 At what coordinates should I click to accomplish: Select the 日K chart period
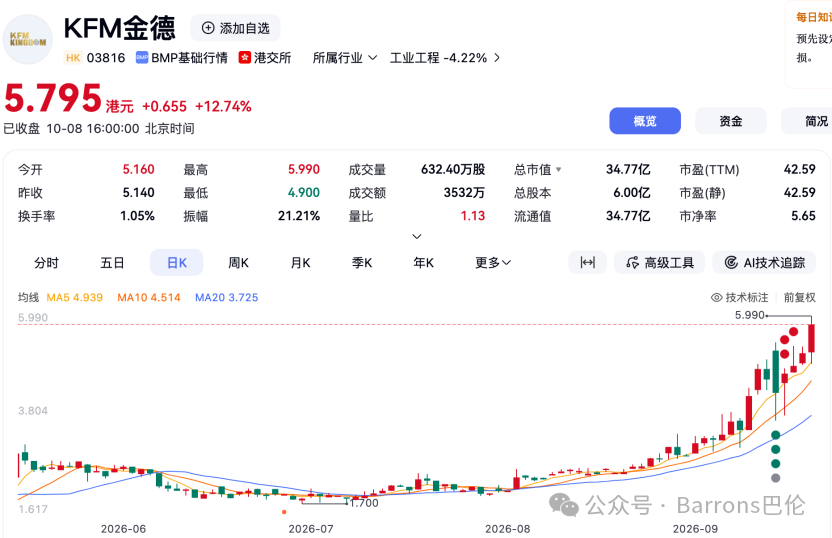177,263
